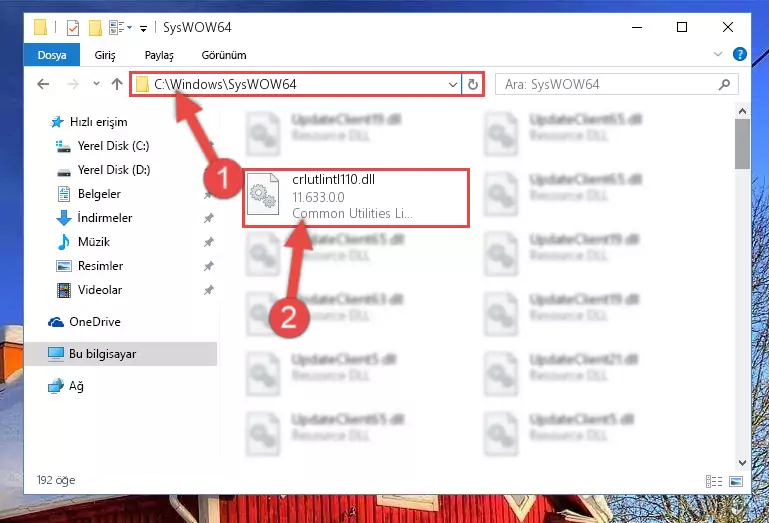Screen dimensions: 769x523
Task: Select OneDrive in navigation pane
Action: coord(95,322)
